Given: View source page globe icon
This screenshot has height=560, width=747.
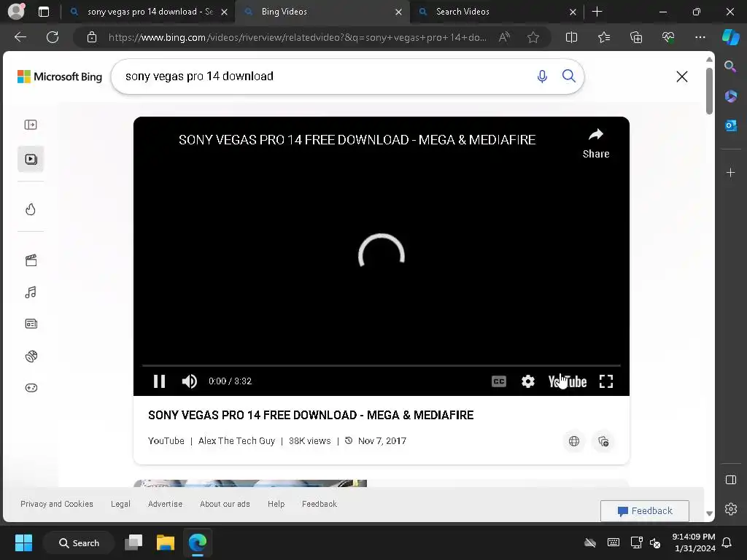Looking at the screenshot, I should coord(574,441).
